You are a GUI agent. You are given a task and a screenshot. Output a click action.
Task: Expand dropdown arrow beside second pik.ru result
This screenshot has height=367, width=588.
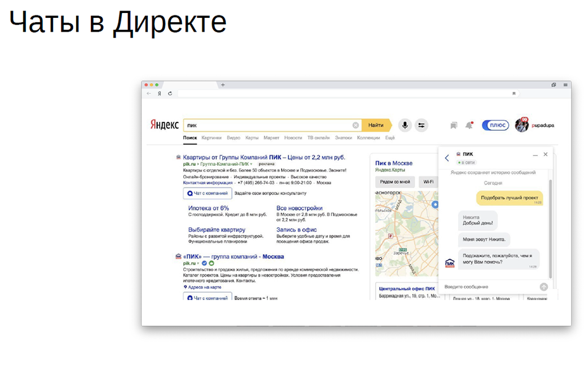[198, 263]
